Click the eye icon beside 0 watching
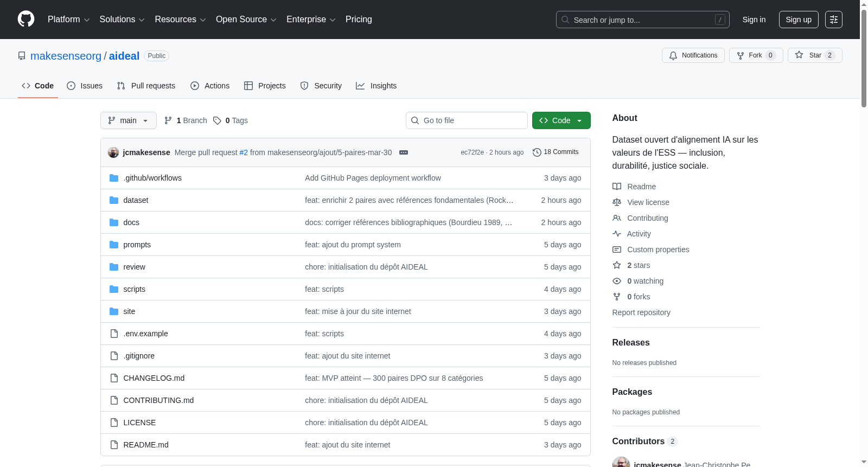868x467 pixels. [617, 281]
